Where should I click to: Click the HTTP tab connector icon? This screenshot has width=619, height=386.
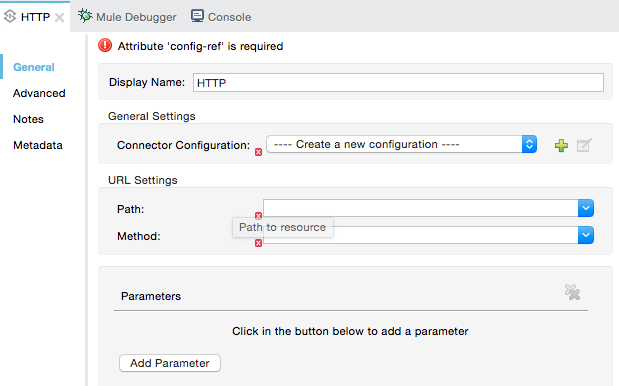coord(10,17)
